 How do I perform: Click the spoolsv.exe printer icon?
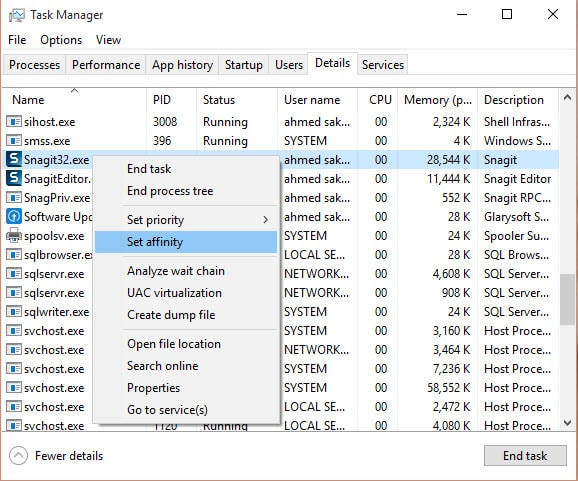tap(14, 235)
